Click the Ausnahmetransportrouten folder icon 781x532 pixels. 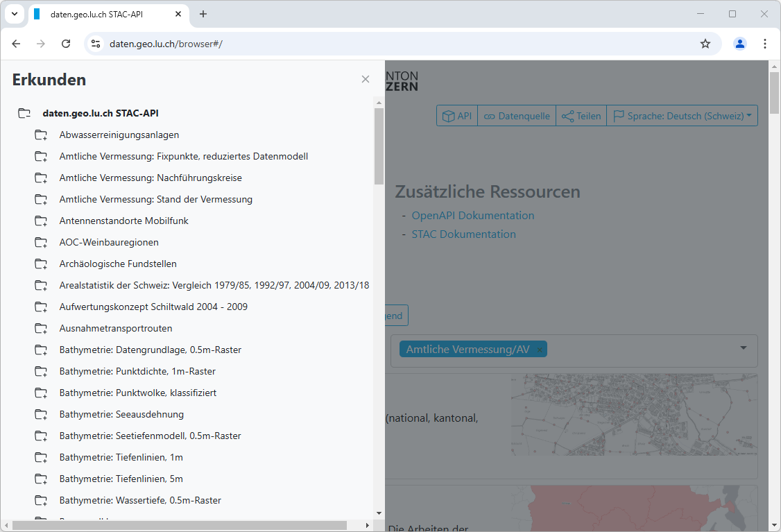[x=41, y=329]
